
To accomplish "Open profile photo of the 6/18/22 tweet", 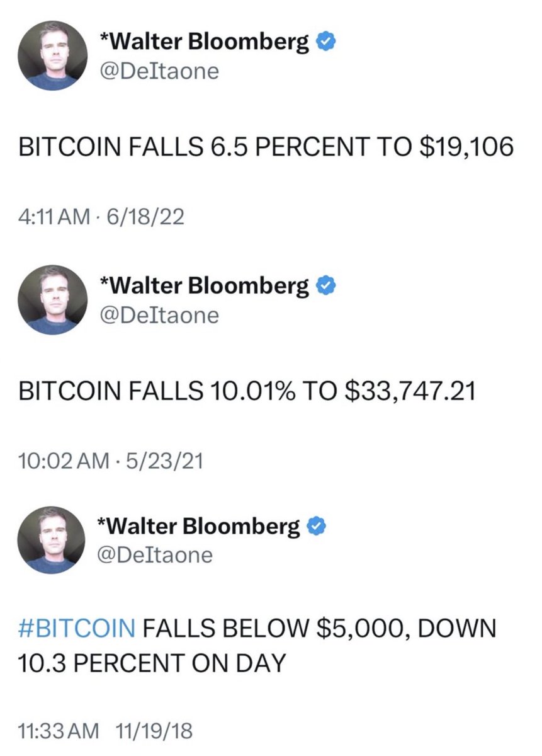I will click(52, 58).
